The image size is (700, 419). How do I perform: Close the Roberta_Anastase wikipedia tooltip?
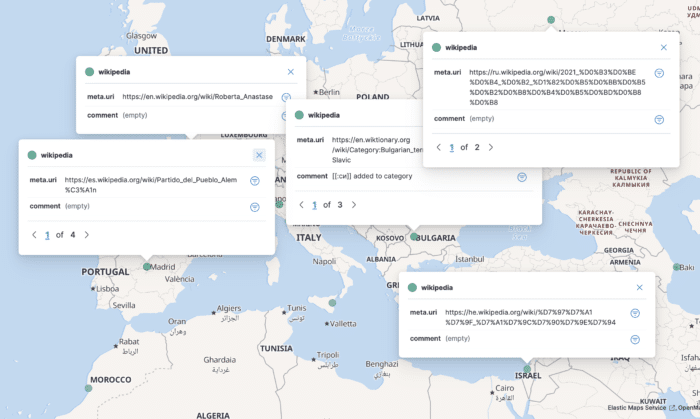coord(291,72)
